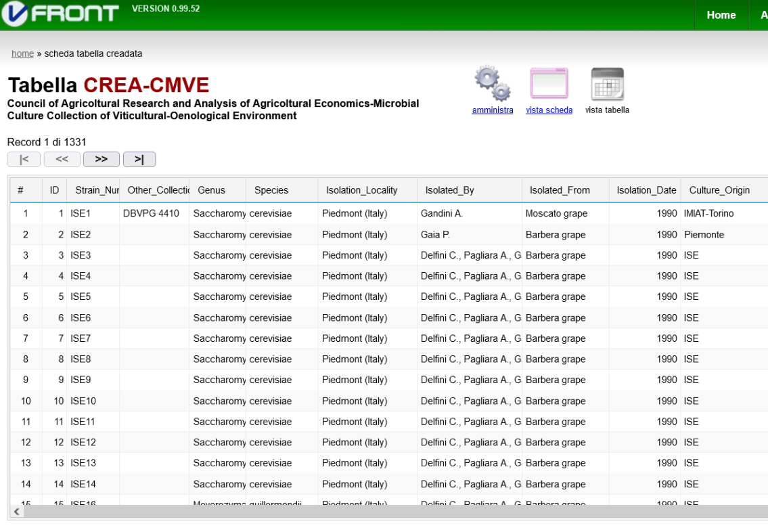The height and width of the screenshot is (532, 768).
Task: Jump to the last record button
Action: pos(139,159)
